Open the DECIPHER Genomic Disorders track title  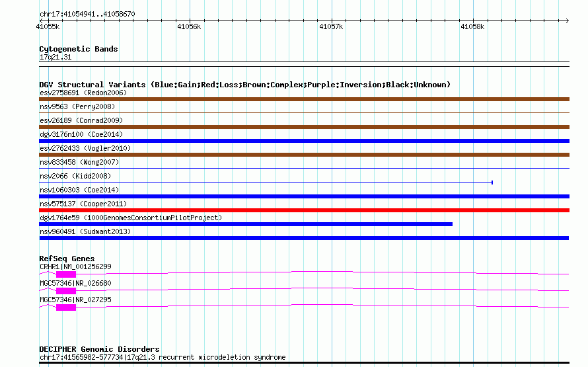(99, 349)
